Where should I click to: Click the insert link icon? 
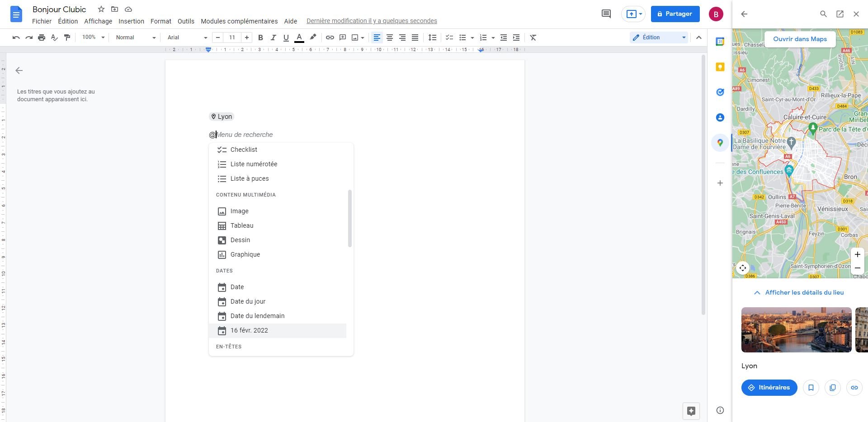(x=330, y=38)
